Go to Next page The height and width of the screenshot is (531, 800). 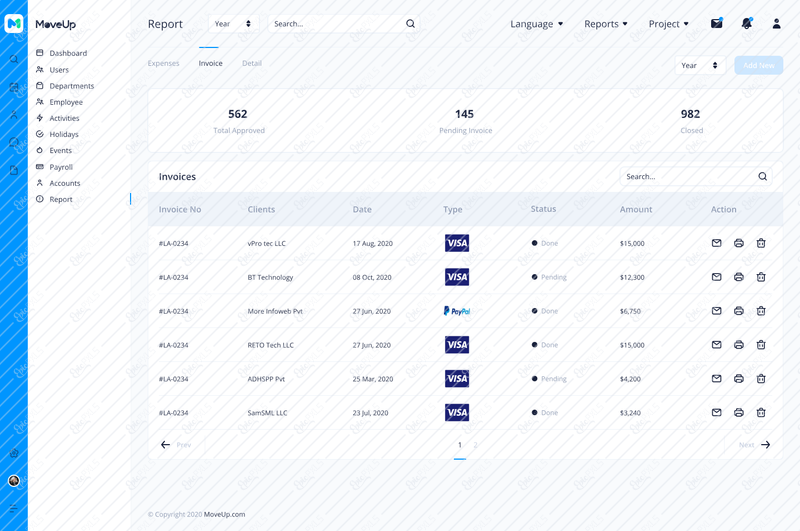(x=755, y=445)
